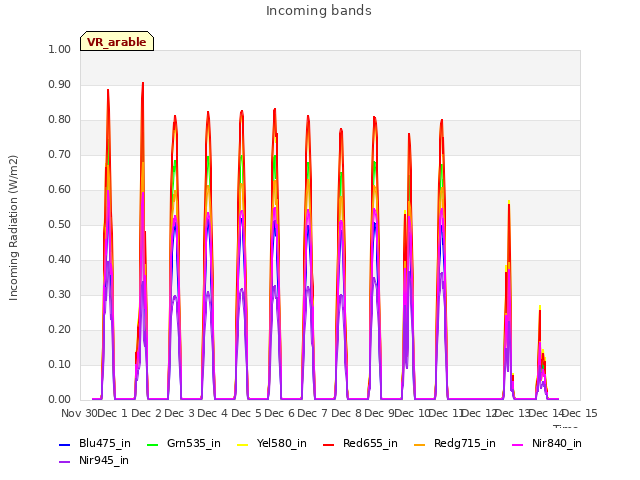Click the small peak near Dec 14
This screenshot has width=640, height=480.
pyautogui.click(x=540, y=308)
